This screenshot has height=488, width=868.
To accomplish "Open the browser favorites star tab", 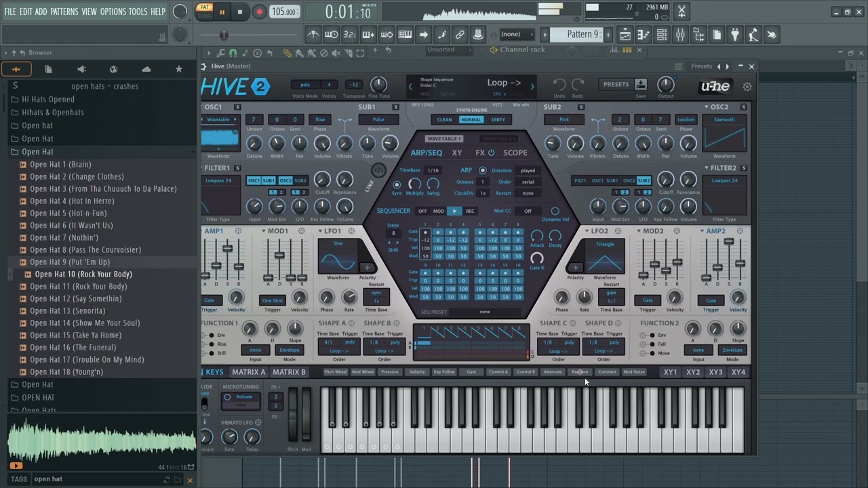I will tap(179, 69).
